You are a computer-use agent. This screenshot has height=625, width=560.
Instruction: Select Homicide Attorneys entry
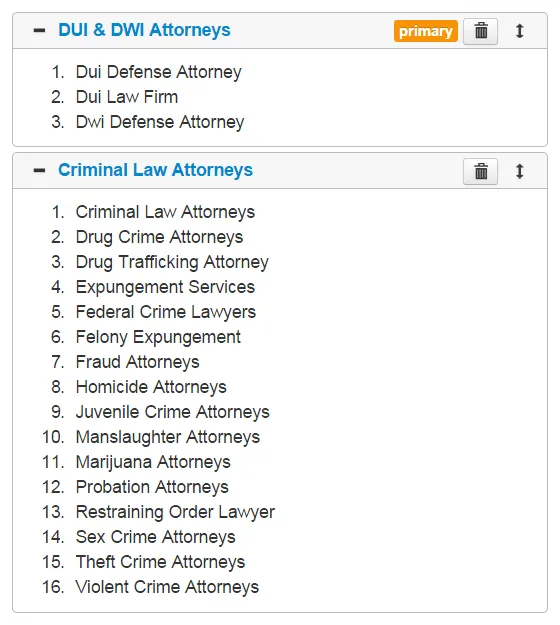pos(151,387)
